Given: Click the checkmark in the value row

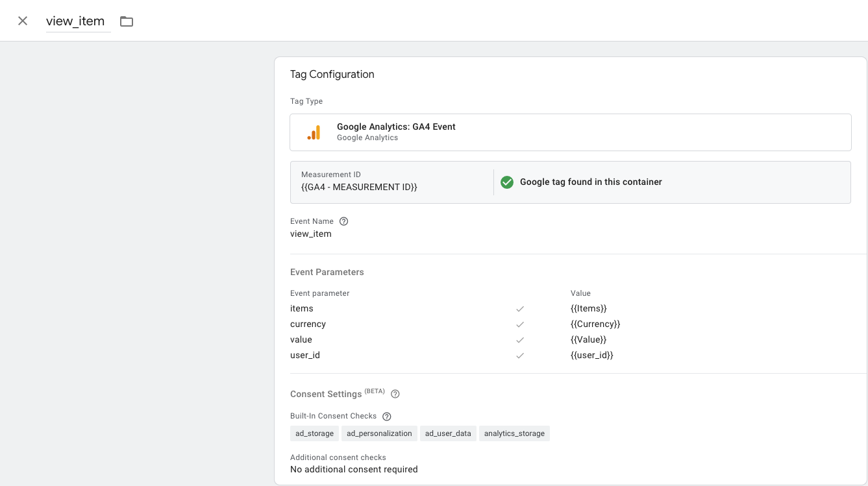Looking at the screenshot, I should point(520,340).
